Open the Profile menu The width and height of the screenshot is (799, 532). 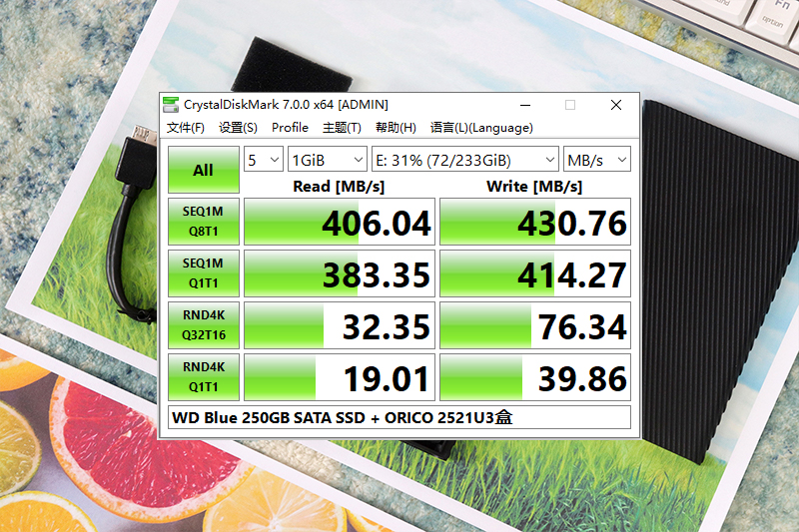[x=290, y=128]
